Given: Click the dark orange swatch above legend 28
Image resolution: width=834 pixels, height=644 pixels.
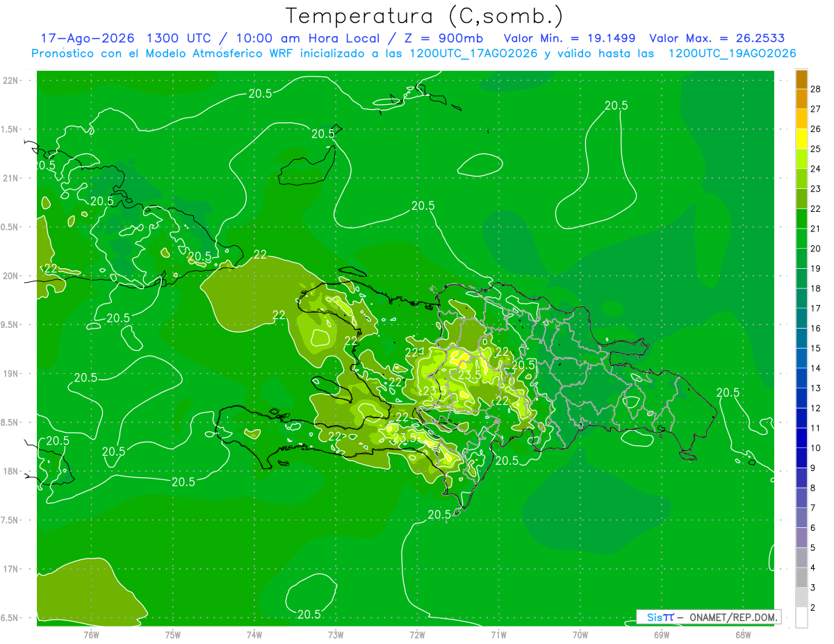Looking at the screenshot, I should (x=801, y=79).
